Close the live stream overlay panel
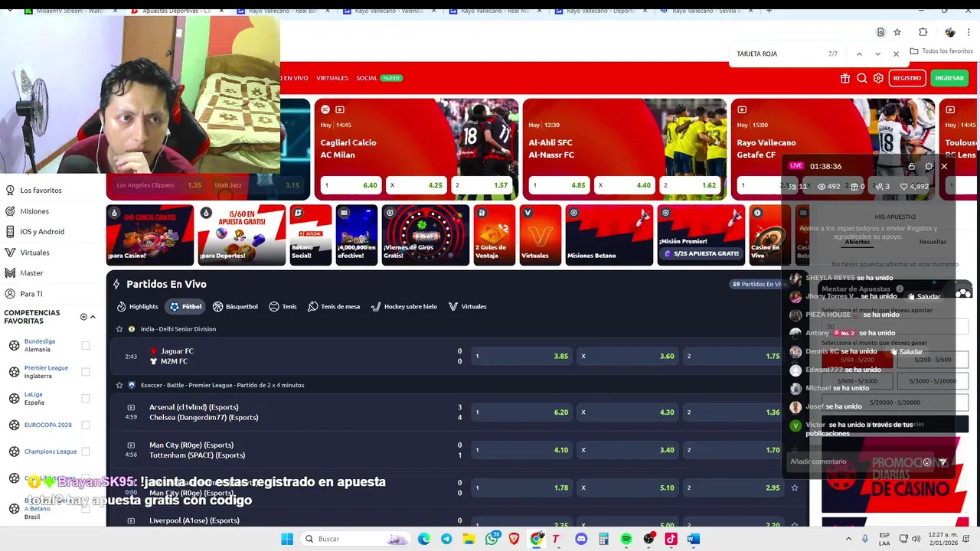 944,166
